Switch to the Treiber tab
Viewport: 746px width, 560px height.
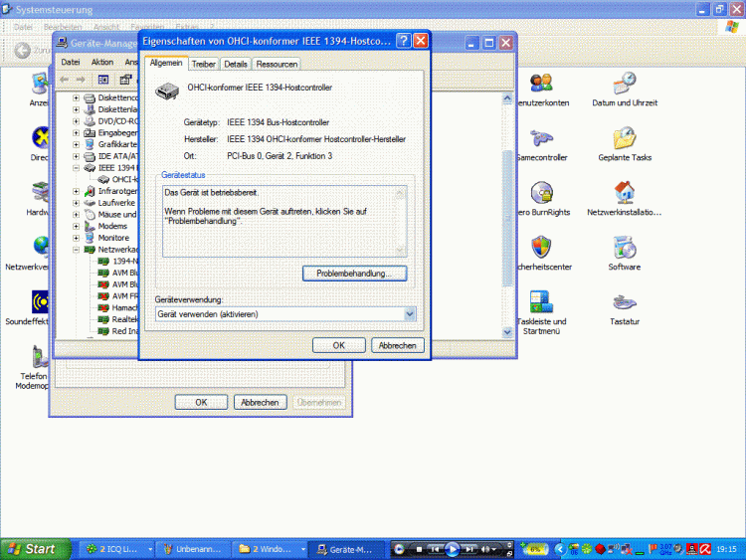(204, 65)
